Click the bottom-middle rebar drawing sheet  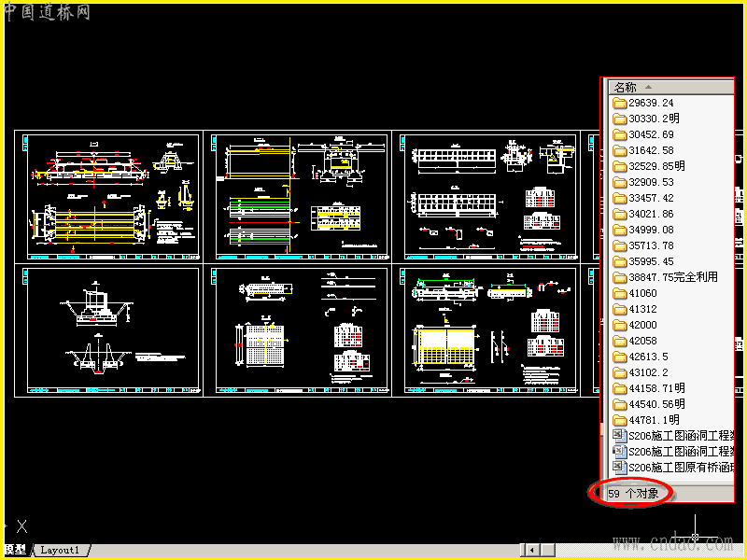298,330
